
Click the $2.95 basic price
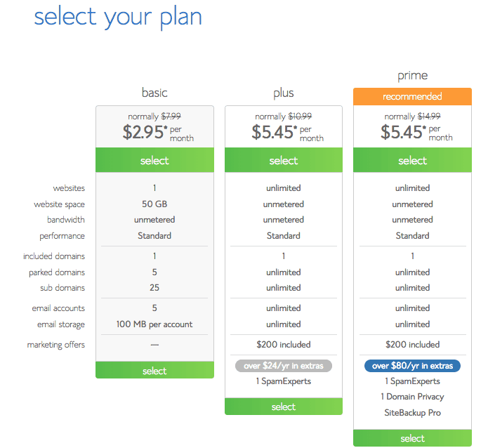pos(145,132)
